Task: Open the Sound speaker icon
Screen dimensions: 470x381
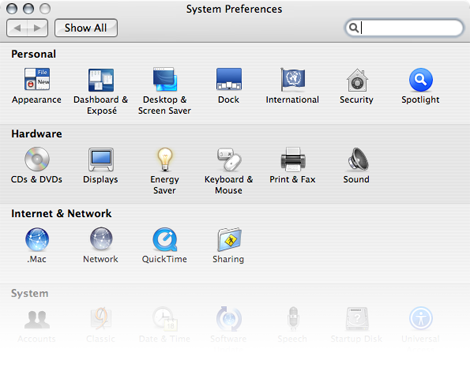Action: (x=358, y=159)
